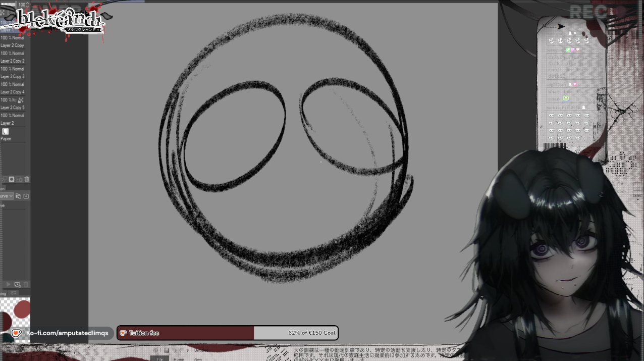The width and height of the screenshot is (644, 361).
Task: Click the icon left of the layer trash
Action: [19, 179]
